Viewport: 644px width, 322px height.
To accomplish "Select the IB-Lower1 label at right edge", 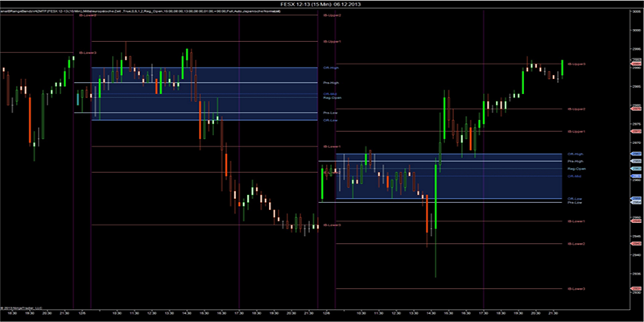I will [x=576, y=221].
